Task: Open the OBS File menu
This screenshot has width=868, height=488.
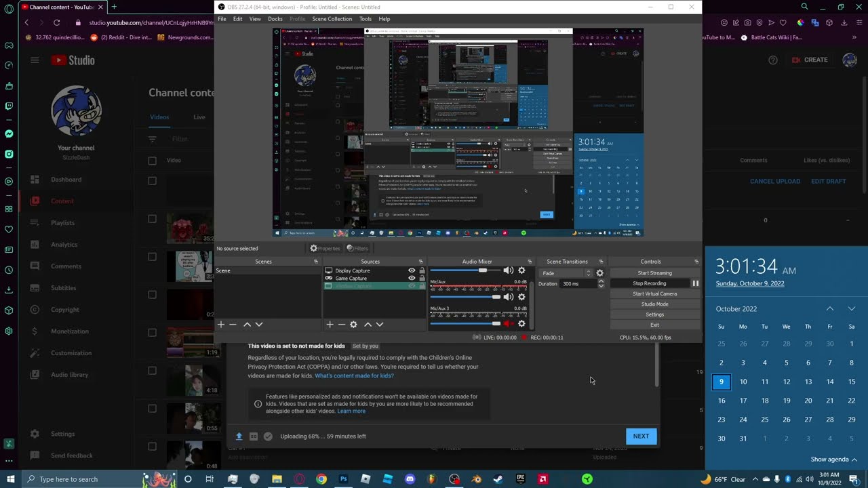Action: click(222, 19)
